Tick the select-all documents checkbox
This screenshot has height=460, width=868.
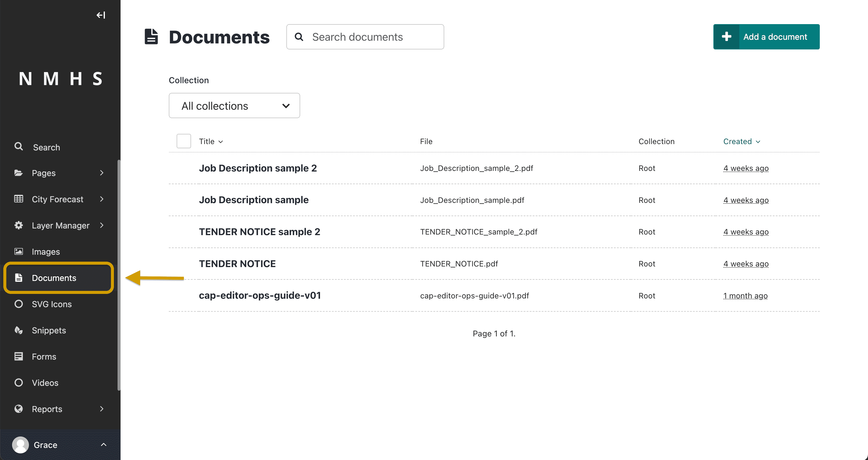tap(184, 141)
